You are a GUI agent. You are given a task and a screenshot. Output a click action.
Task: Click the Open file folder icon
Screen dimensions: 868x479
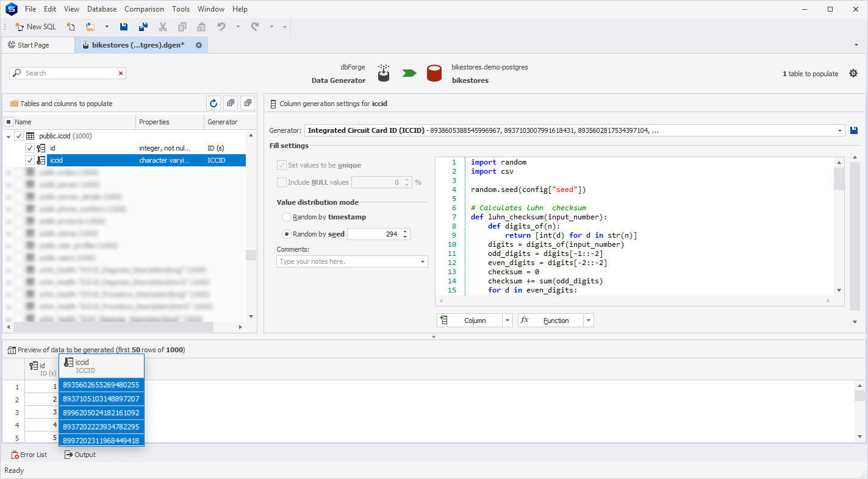point(90,27)
